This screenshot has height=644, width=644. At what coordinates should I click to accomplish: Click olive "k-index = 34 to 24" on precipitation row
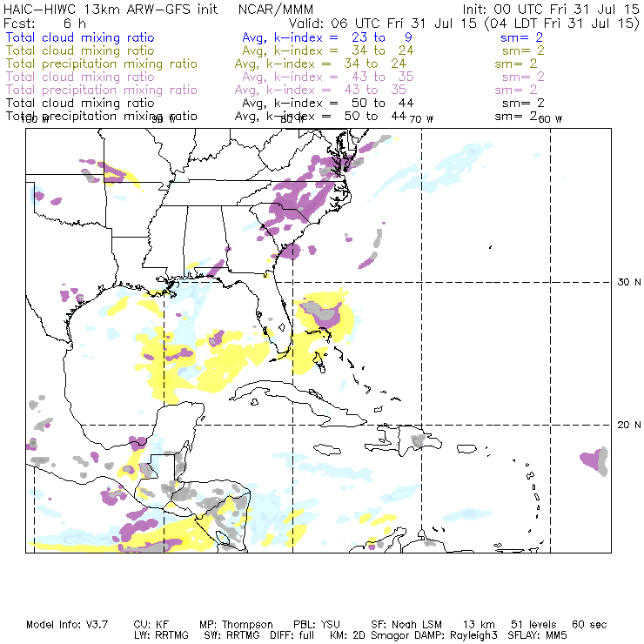click(337, 64)
